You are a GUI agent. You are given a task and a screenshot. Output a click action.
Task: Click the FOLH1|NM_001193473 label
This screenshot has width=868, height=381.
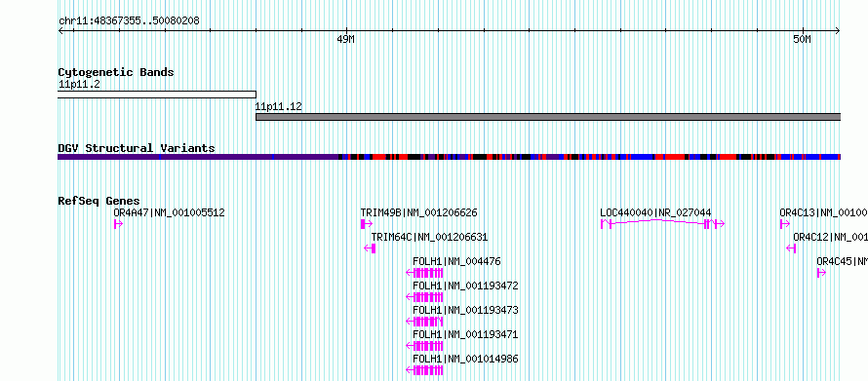pyautogui.click(x=465, y=310)
